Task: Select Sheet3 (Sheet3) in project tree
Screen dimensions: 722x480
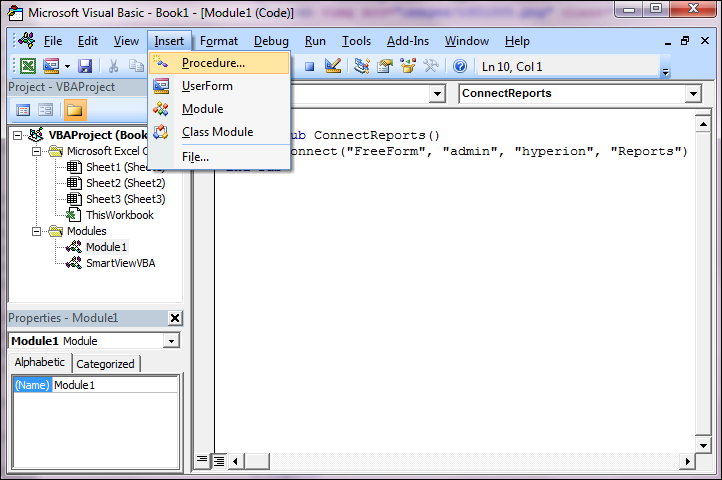Action: pos(125,199)
